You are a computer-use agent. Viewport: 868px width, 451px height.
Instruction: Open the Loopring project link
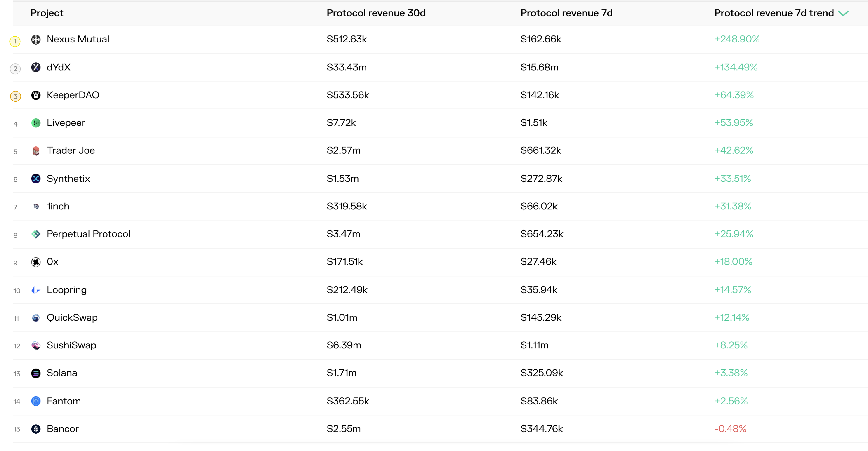click(x=67, y=290)
